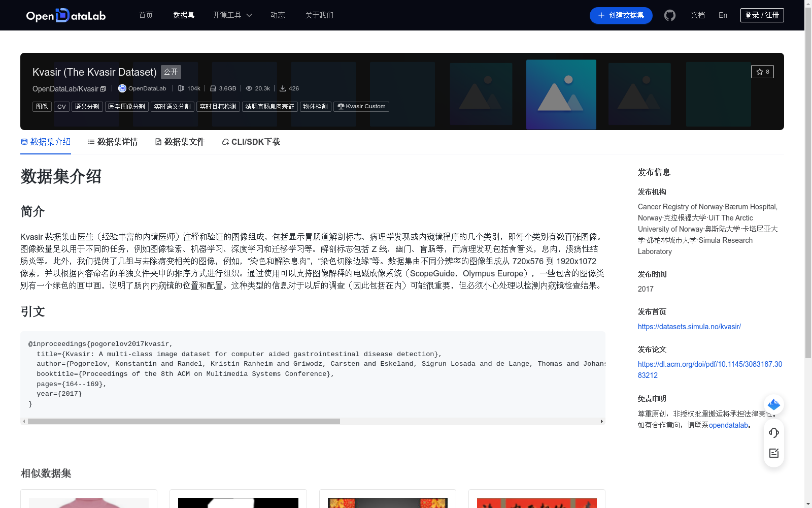Open the dl.acm.org paper link
This screenshot has width=812, height=508.
click(710, 370)
